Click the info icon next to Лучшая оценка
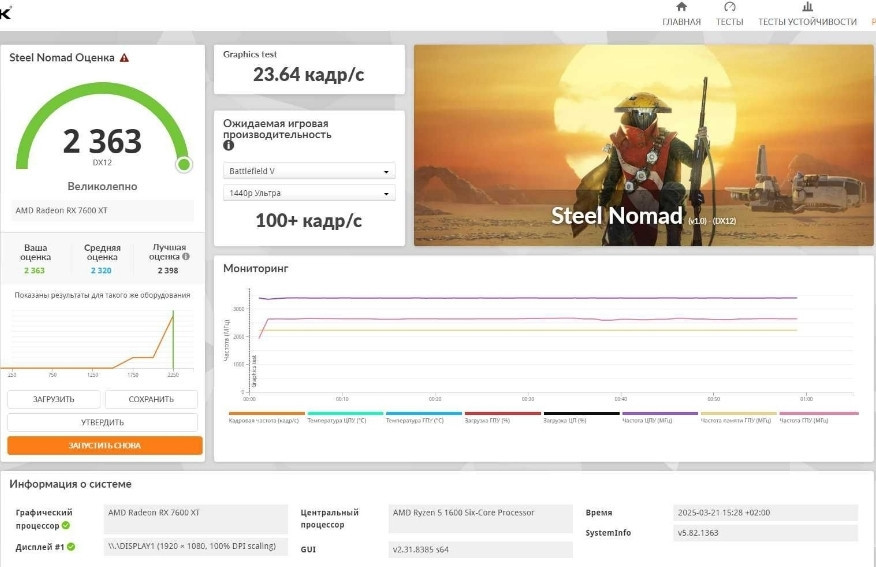The image size is (876, 567). [186, 256]
